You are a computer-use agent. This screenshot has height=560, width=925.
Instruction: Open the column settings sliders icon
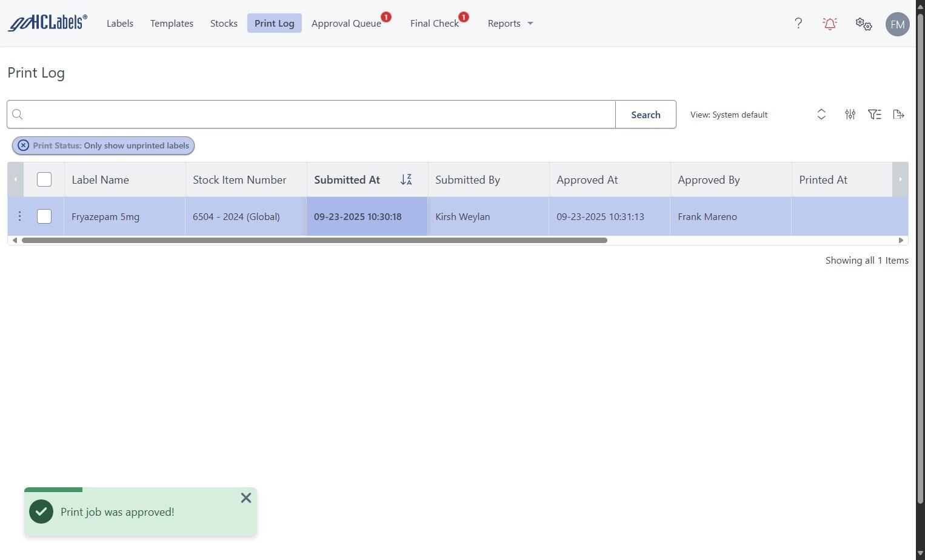[x=850, y=115]
